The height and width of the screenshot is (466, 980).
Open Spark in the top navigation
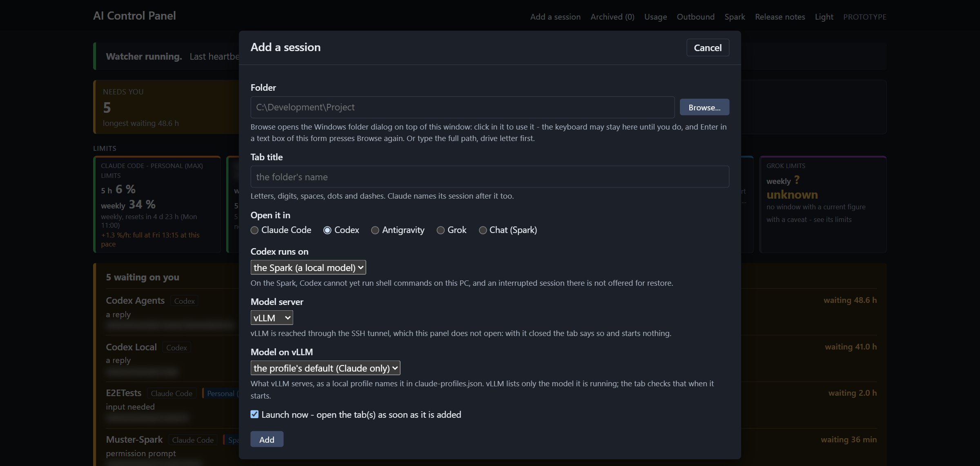coord(735,17)
